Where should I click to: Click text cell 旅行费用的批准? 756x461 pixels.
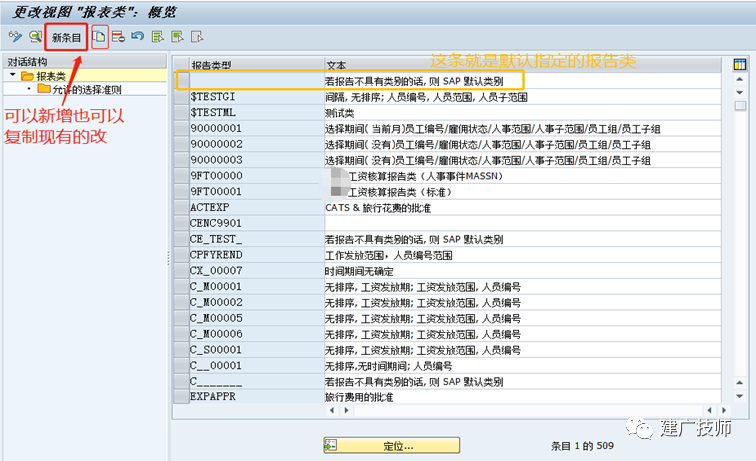pyautogui.click(x=523, y=397)
